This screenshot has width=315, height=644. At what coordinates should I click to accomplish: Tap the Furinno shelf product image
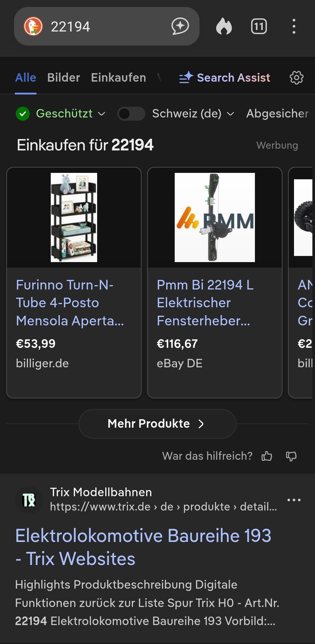tap(74, 217)
